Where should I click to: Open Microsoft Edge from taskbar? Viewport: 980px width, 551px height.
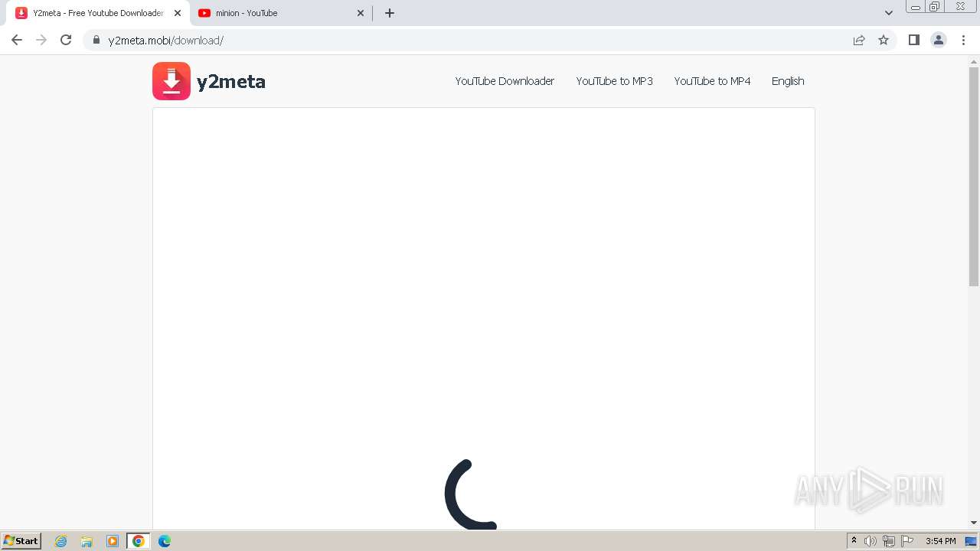(x=165, y=541)
